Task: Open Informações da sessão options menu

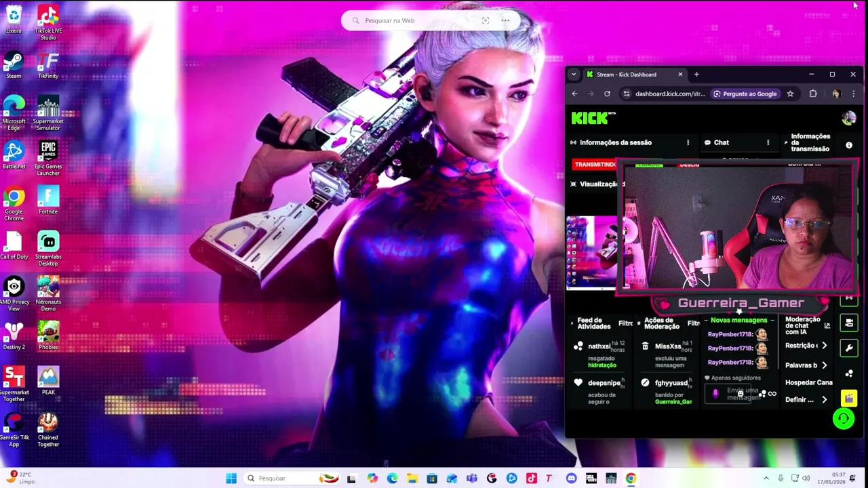Action: (x=688, y=142)
